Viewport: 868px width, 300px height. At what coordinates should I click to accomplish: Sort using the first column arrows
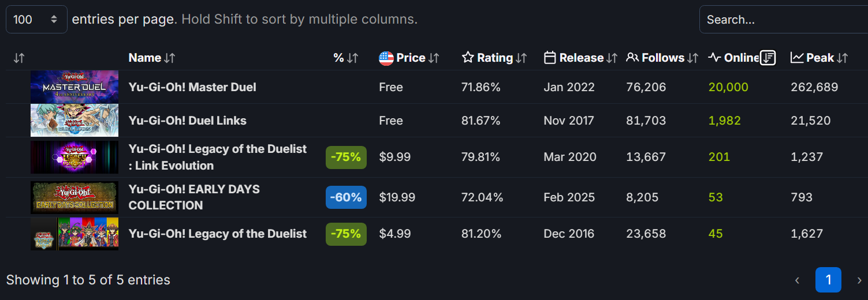(x=19, y=58)
